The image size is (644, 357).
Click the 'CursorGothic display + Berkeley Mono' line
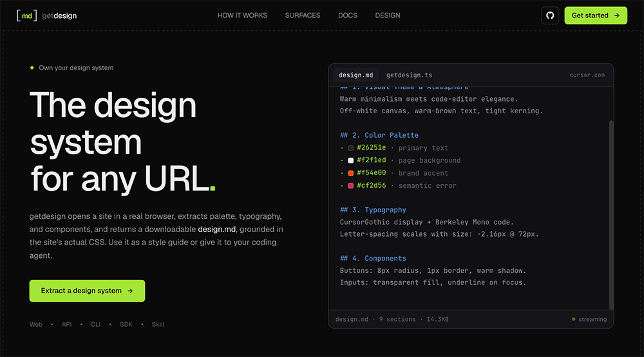click(427, 222)
